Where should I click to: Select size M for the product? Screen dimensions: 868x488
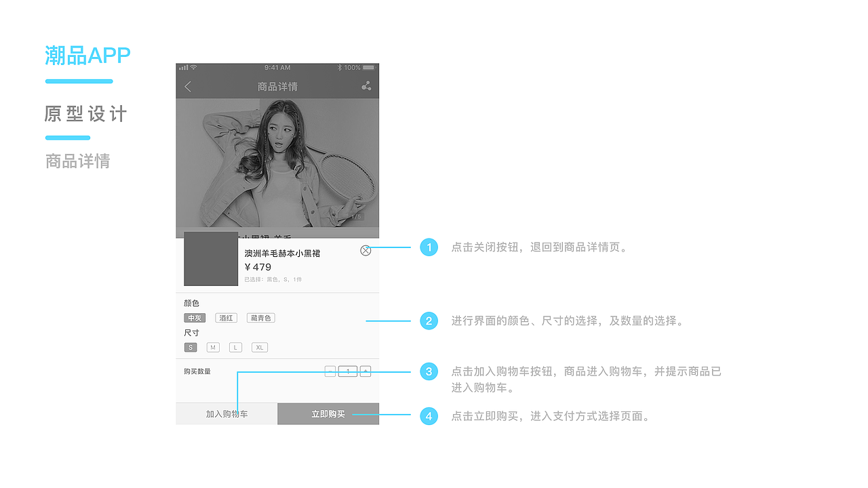point(213,346)
